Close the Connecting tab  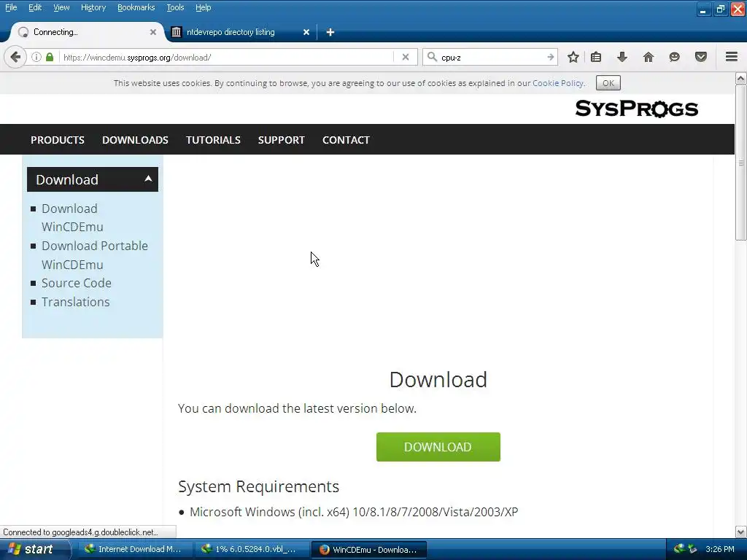coord(153,32)
